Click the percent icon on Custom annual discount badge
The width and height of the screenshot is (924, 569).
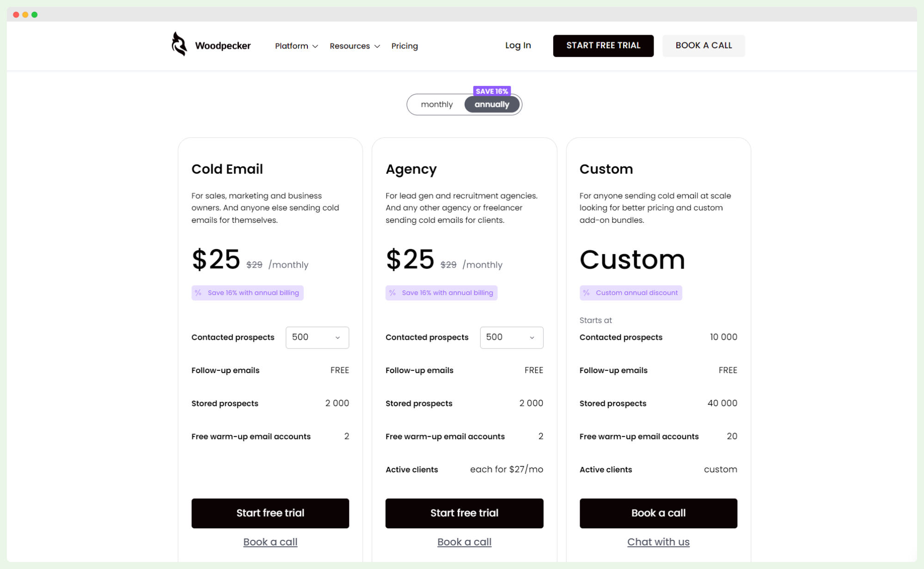[587, 292]
